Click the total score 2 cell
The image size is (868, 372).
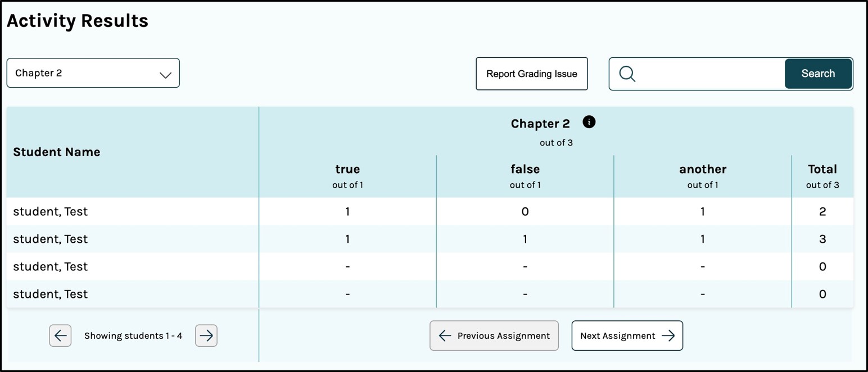pos(822,211)
